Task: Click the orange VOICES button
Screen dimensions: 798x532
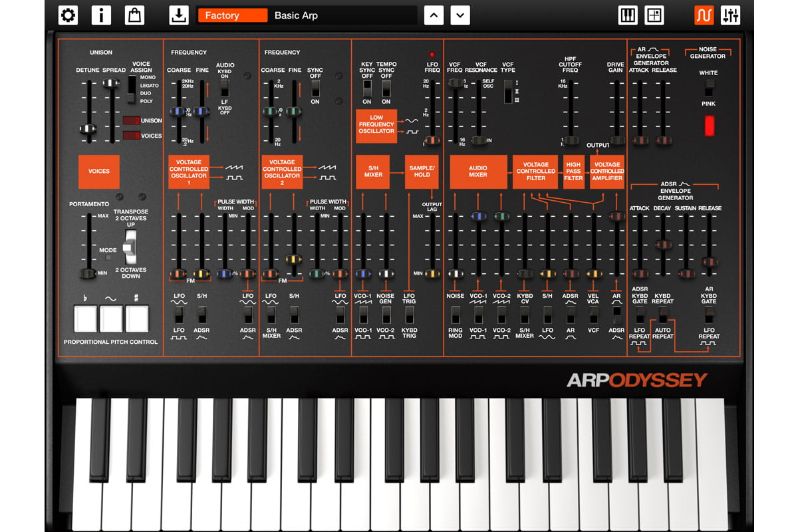Action: click(99, 171)
